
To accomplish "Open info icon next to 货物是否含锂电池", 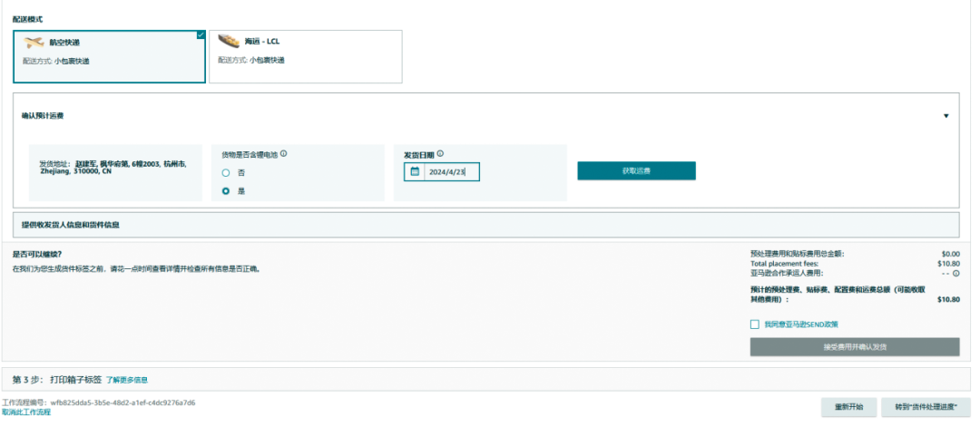I will click(x=284, y=154).
